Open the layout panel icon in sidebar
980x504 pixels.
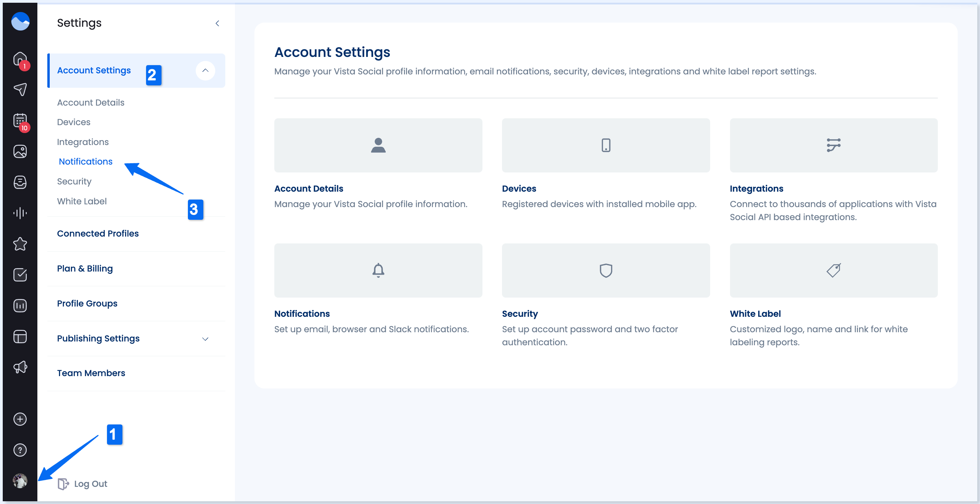click(20, 337)
